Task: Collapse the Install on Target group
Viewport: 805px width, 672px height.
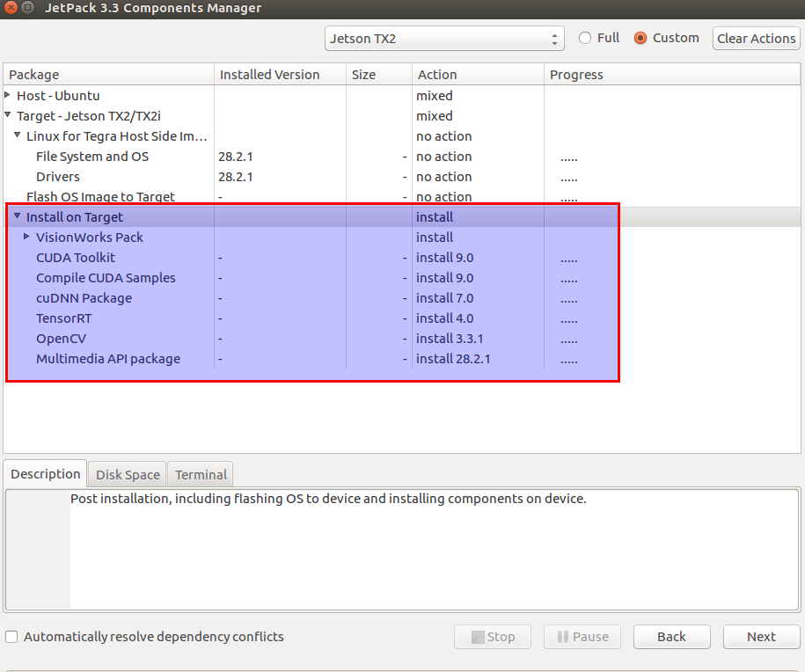Action: click(17, 216)
